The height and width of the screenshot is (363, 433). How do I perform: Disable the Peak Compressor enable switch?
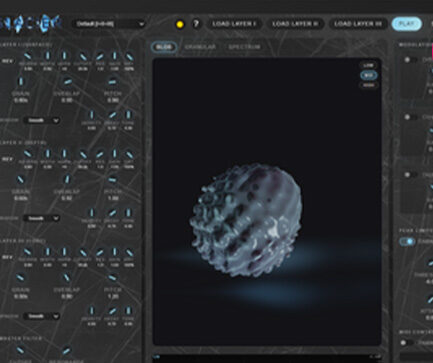(x=407, y=241)
